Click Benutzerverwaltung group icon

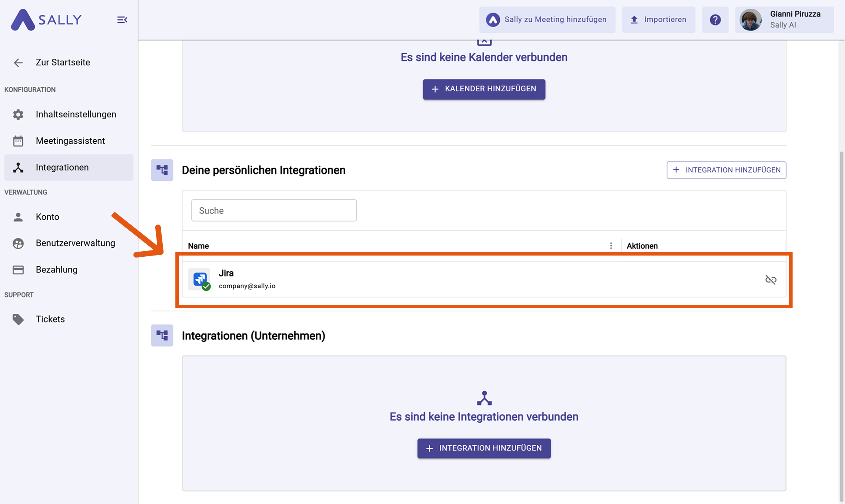pyautogui.click(x=18, y=243)
